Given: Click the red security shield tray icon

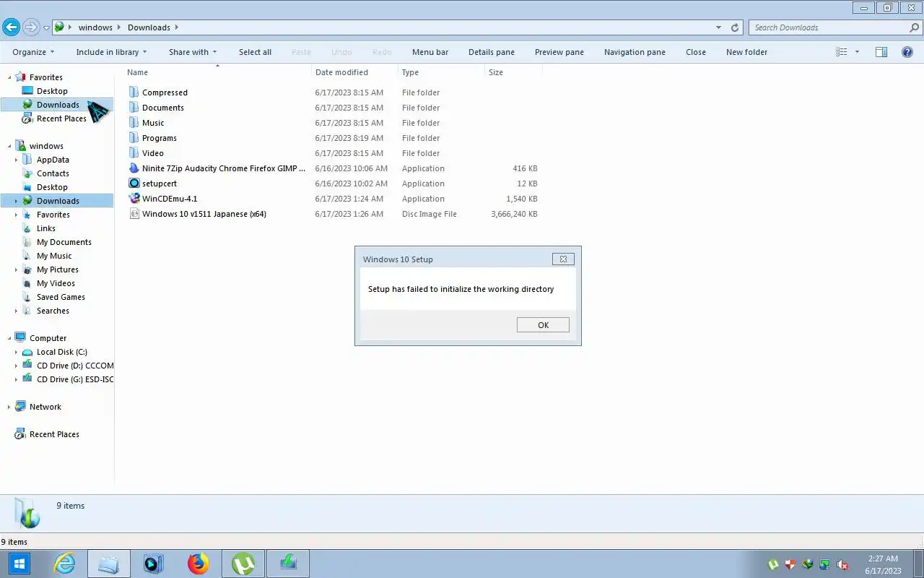Looking at the screenshot, I should (x=790, y=565).
